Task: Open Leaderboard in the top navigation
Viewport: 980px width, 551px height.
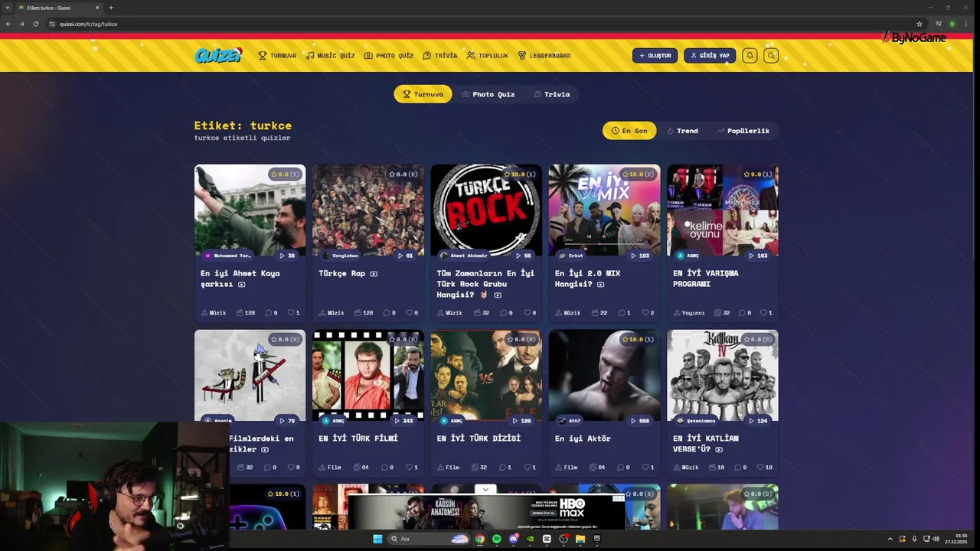Action: (544, 56)
